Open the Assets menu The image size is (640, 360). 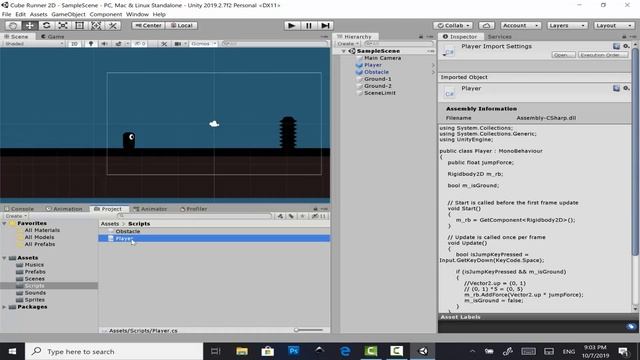point(38,14)
